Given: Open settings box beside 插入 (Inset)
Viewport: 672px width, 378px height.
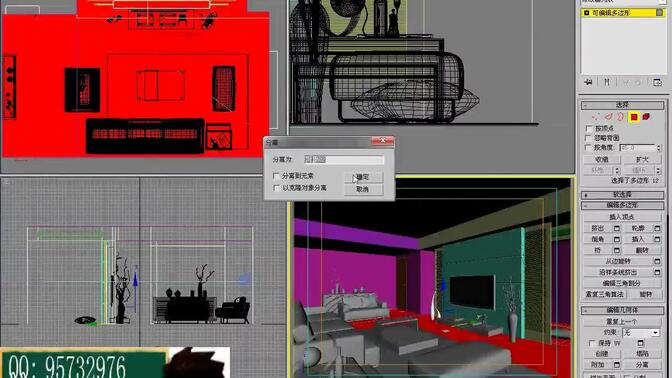Looking at the screenshot, I should (x=657, y=239).
